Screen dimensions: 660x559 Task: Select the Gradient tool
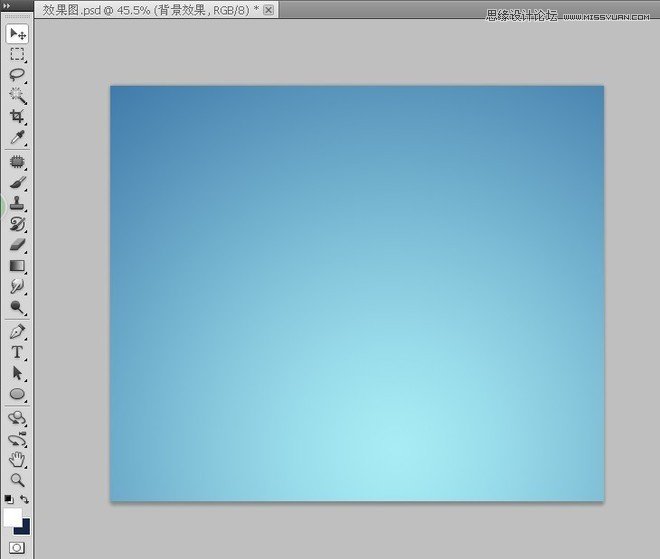[x=17, y=266]
